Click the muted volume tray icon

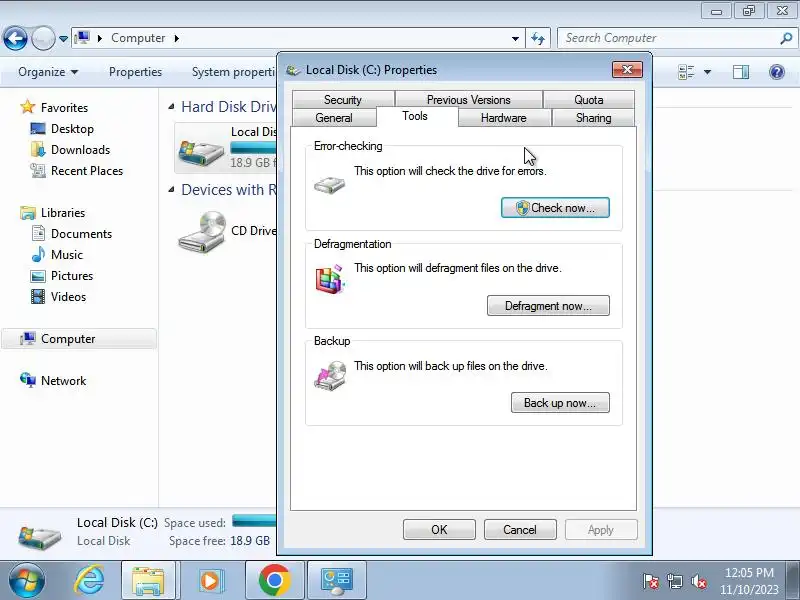(698, 581)
